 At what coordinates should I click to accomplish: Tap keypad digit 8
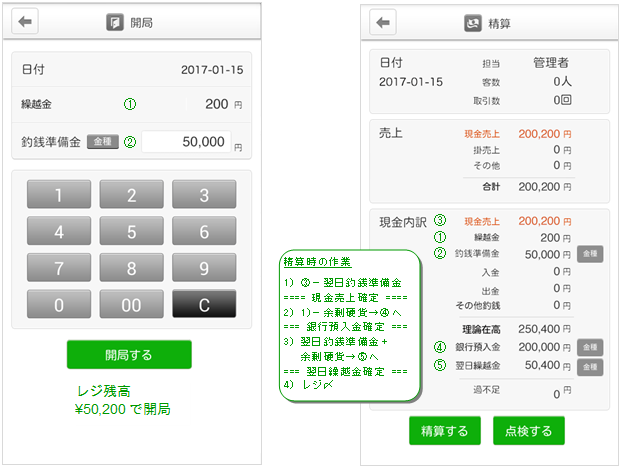click(132, 267)
